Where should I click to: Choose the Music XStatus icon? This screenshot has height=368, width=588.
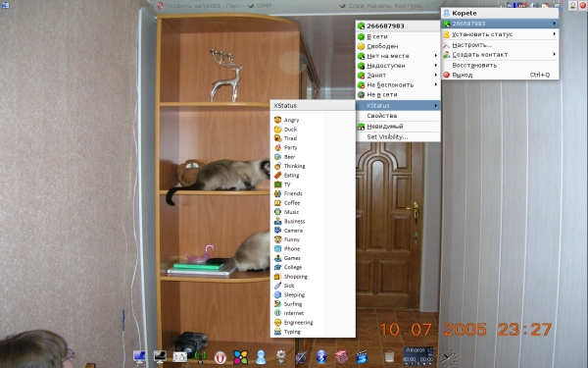click(277, 212)
